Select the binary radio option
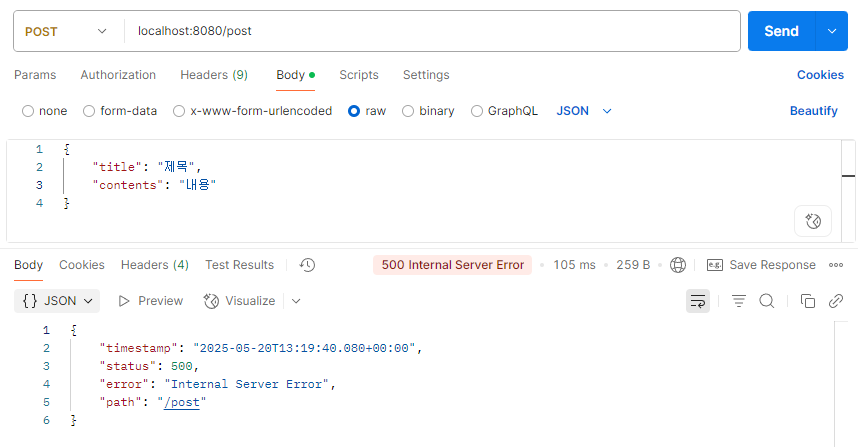Viewport: 858px width, 447px height. tap(408, 111)
